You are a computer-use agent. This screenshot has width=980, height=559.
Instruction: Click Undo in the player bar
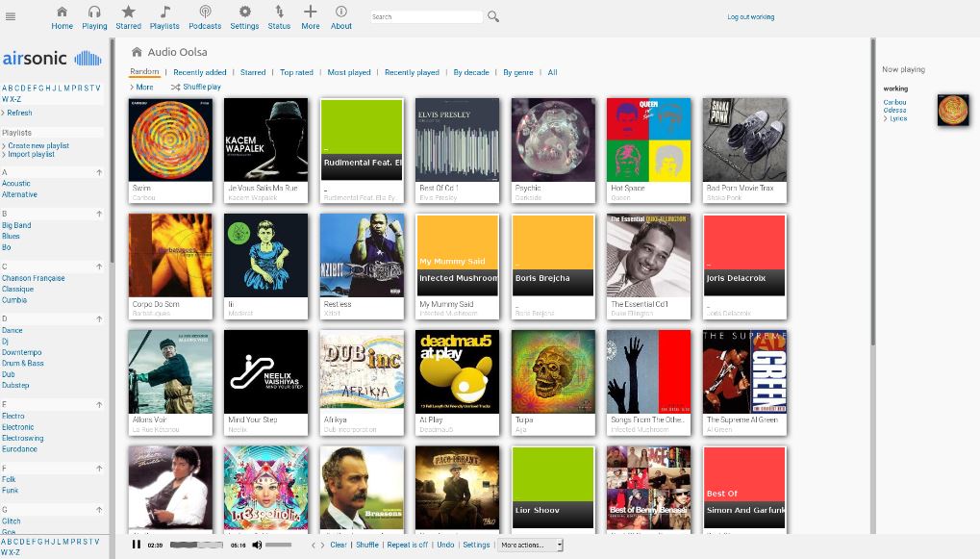pyautogui.click(x=445, y=545)
